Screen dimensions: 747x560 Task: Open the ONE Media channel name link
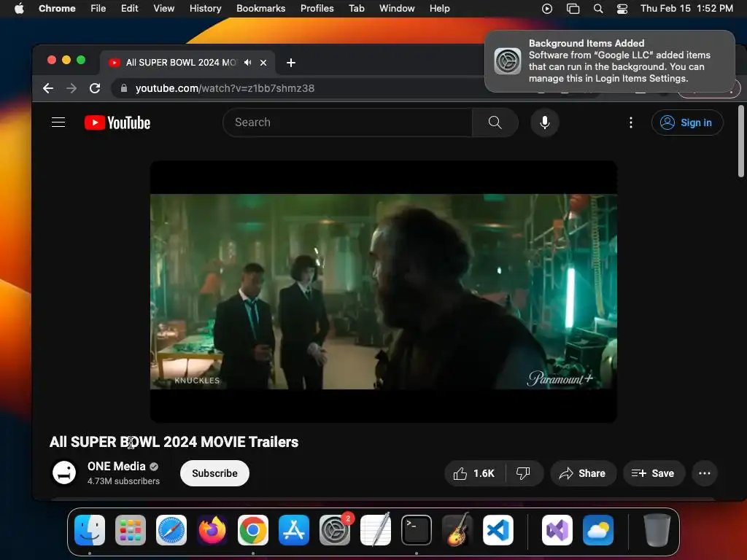[x=116, y=466]
